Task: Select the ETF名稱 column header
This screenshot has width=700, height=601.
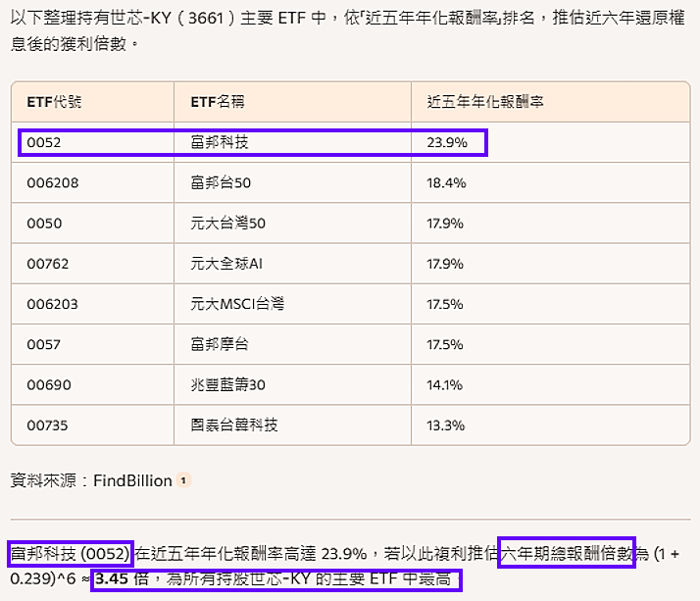Action: [x=292, y=102]
